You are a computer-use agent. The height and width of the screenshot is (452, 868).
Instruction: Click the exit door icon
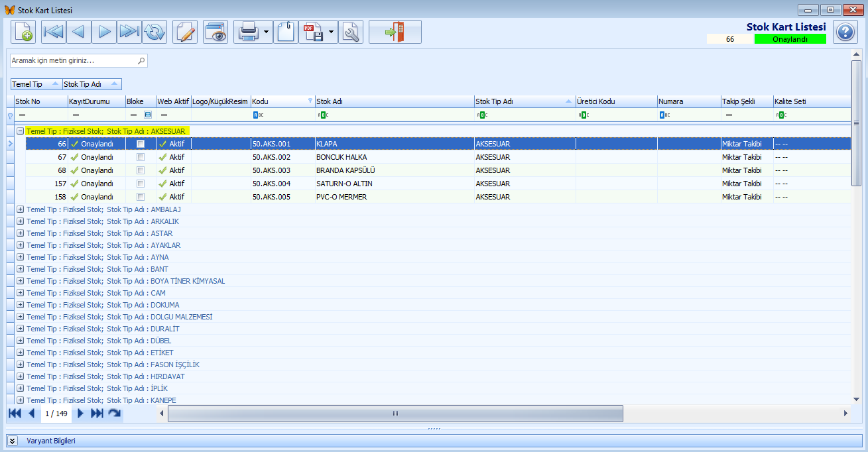tap(395, 32)
